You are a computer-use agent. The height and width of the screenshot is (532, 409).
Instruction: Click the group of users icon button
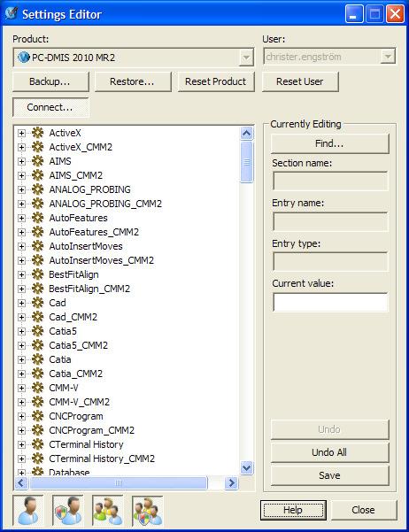(x=108, y=511)
